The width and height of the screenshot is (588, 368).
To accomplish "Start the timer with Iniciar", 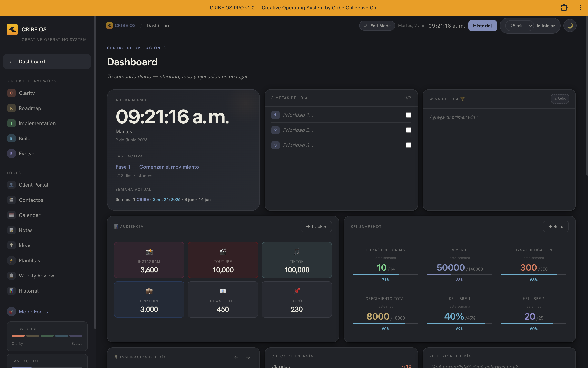I will click(x=546, y=26).
